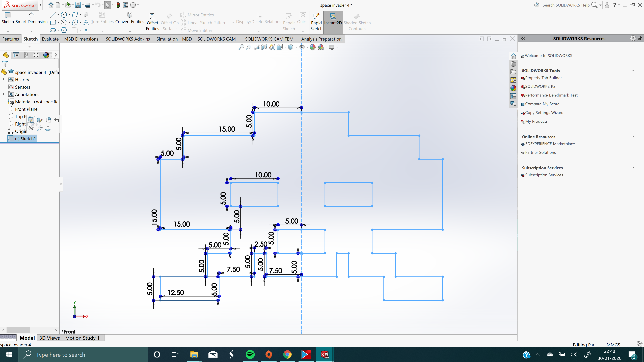Select the Straight Slot tool
644x362 pixels.
pos(53,30)
